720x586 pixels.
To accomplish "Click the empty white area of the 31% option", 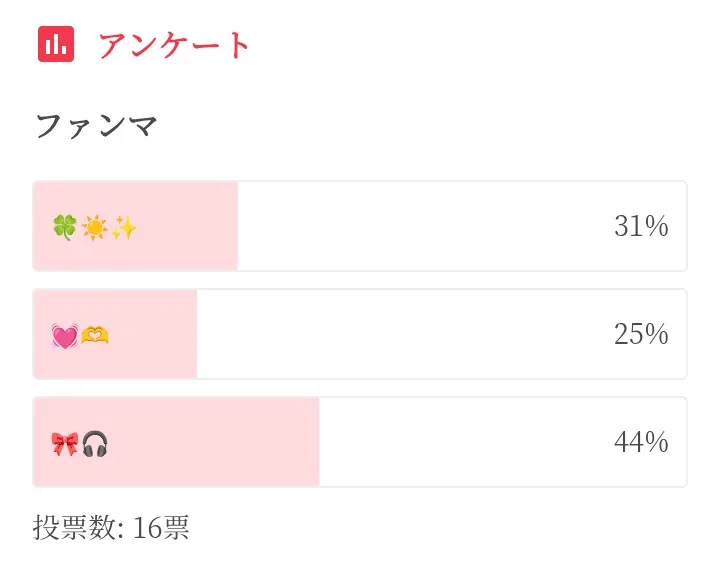I will point(420,226).
